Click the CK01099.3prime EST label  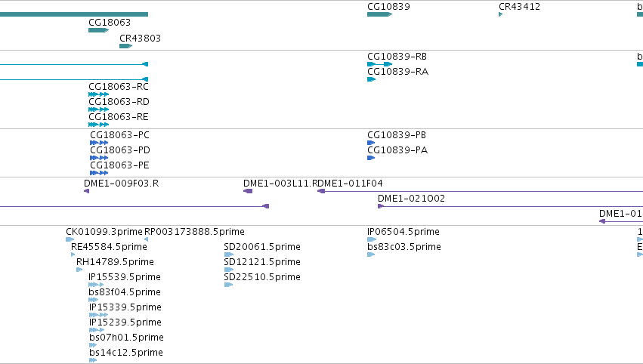[x=104, y=232]
